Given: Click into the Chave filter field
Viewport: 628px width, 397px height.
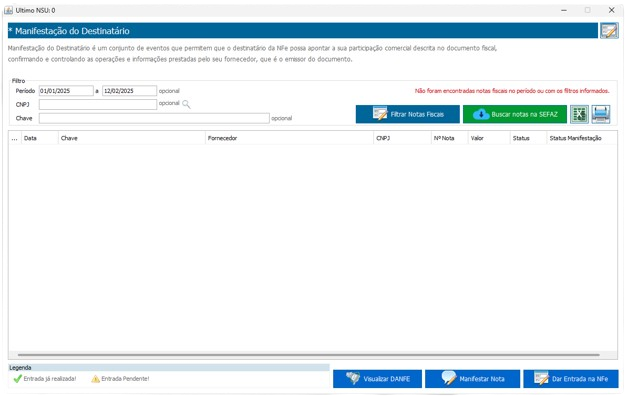Looking at the screenshot, I should (154, 118).
